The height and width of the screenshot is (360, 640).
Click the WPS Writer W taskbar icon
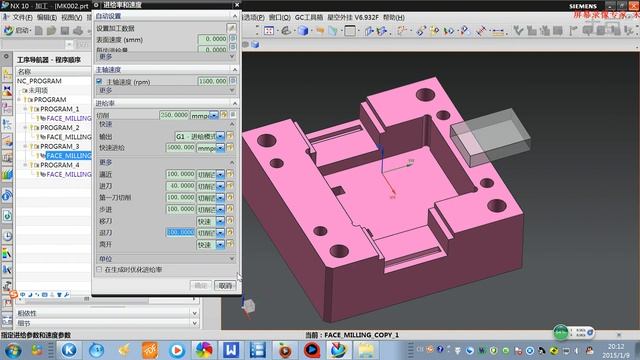coord(231,350)
